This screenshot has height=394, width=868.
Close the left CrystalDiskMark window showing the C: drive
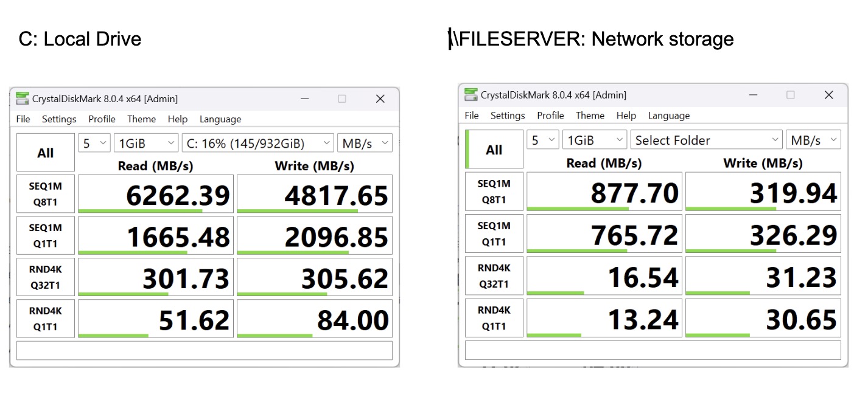coord(380,98)
